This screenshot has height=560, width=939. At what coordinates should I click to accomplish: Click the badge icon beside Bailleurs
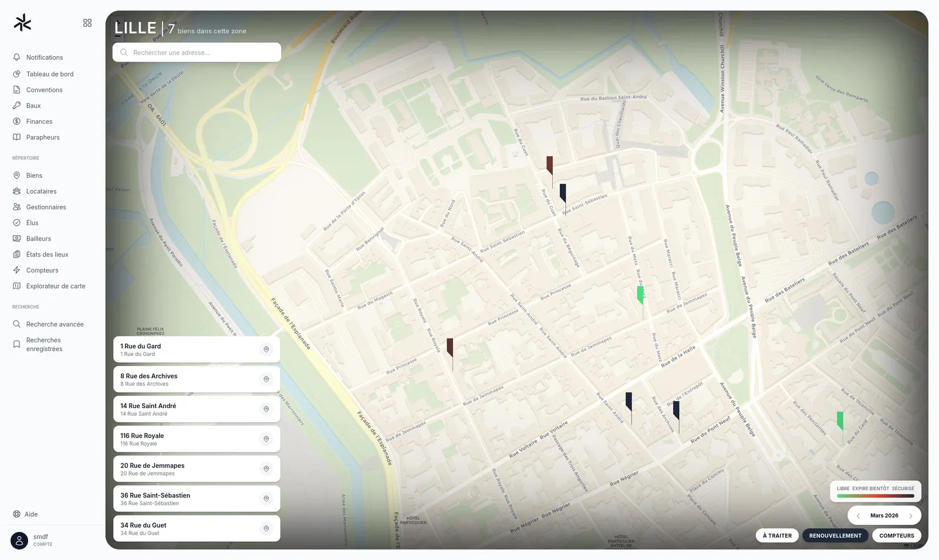16,239
